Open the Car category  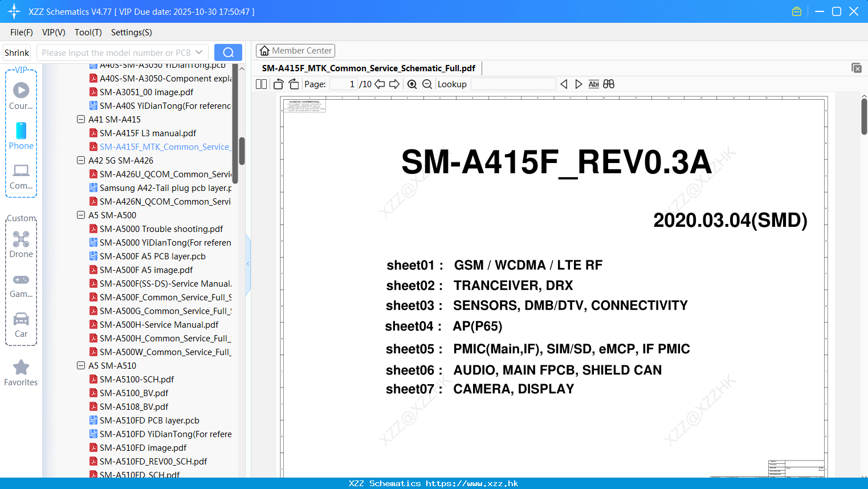(x=21, y=325)
